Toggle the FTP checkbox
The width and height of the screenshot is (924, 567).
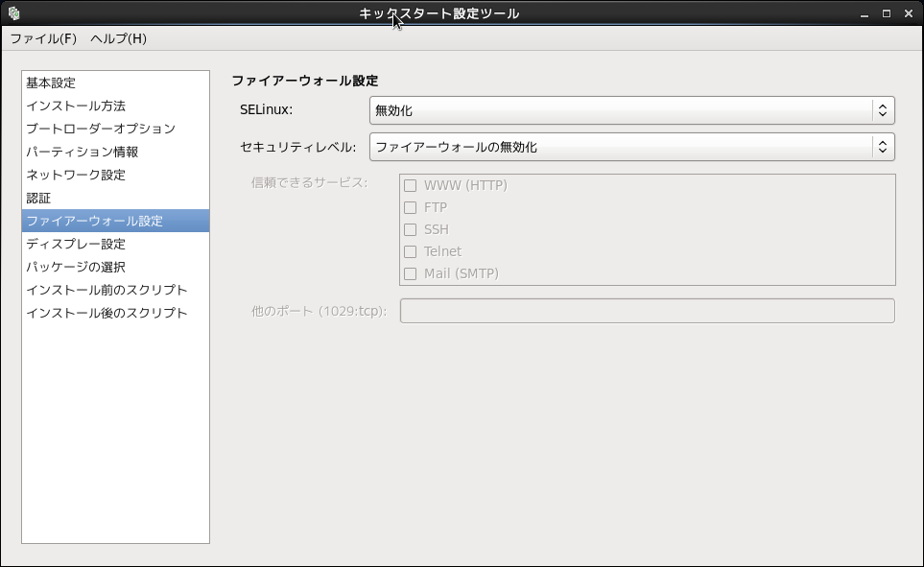coord(411,207)
